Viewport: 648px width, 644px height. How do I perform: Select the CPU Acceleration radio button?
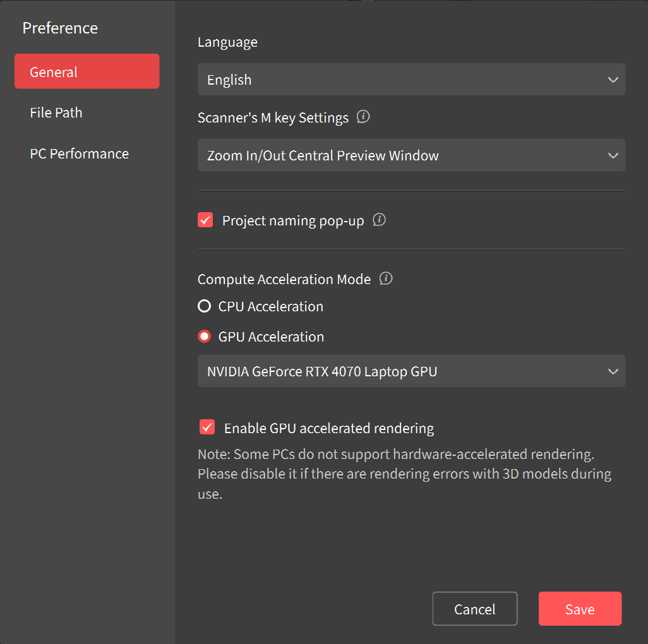[204, 306]
